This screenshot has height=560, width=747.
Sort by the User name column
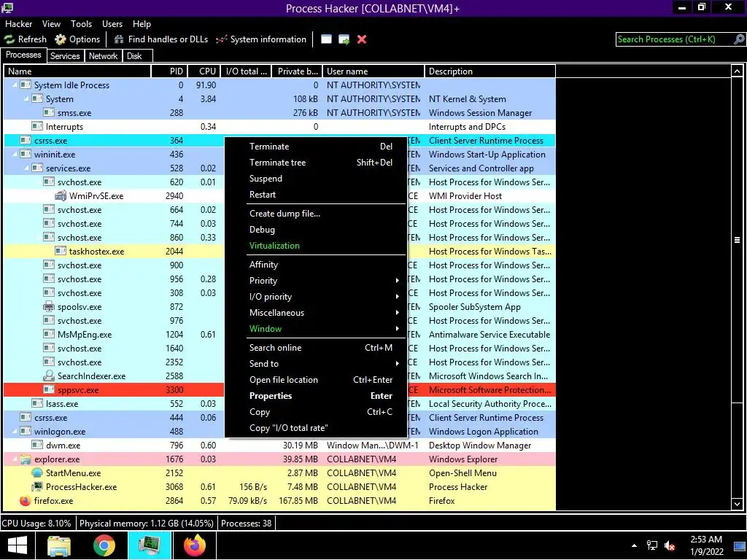click(373, 71)
